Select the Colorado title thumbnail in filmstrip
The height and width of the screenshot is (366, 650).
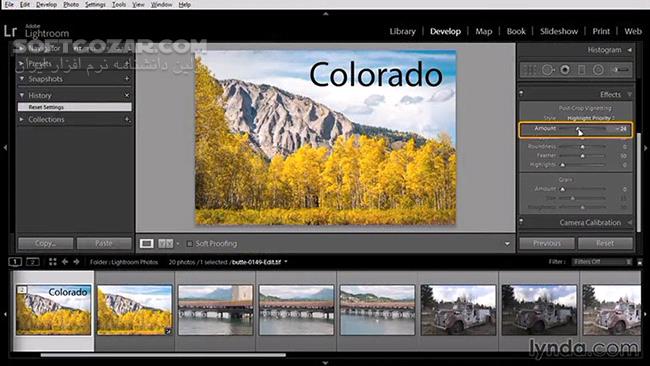[53, 310]
